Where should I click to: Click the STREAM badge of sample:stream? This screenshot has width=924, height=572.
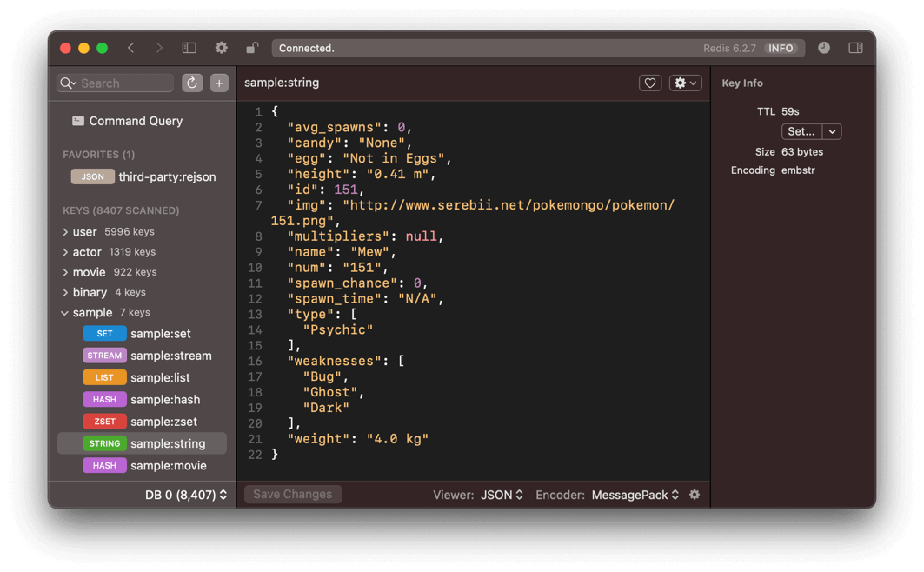point(104,356)
